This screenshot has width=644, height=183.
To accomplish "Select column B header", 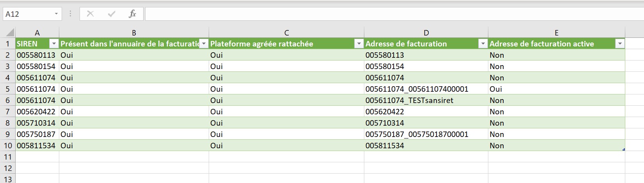I will tap(134, 33).
